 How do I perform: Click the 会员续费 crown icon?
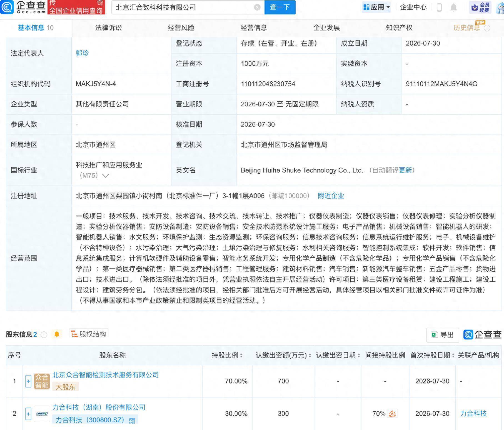click(x=480, y=7)
